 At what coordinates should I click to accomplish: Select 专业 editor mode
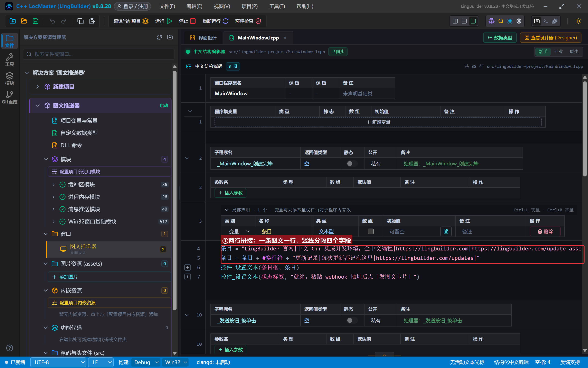(x=559, y=52)
